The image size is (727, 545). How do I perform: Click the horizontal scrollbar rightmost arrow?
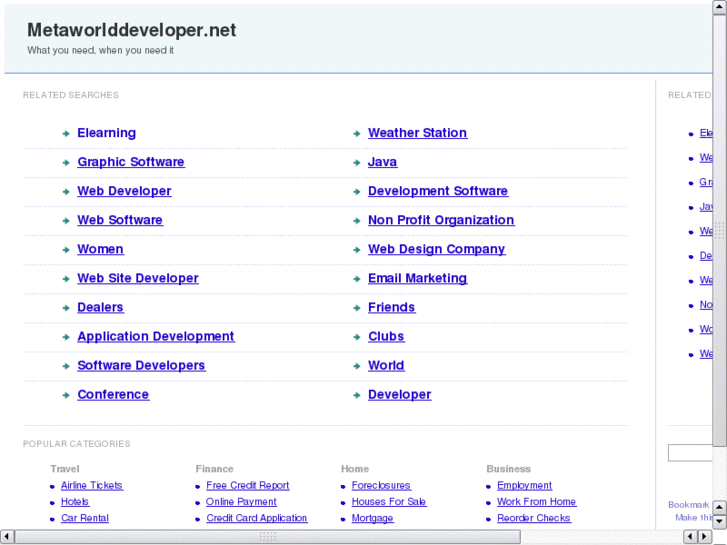pyautogui.click(x=705, y=537)
